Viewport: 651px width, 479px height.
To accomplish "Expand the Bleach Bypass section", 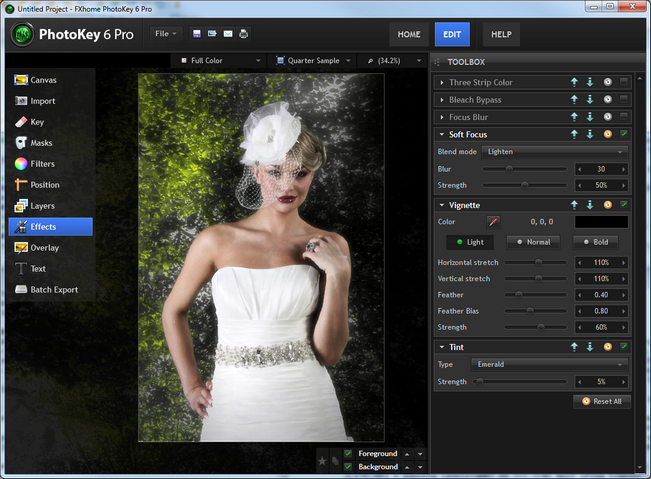I will [442, 100].
